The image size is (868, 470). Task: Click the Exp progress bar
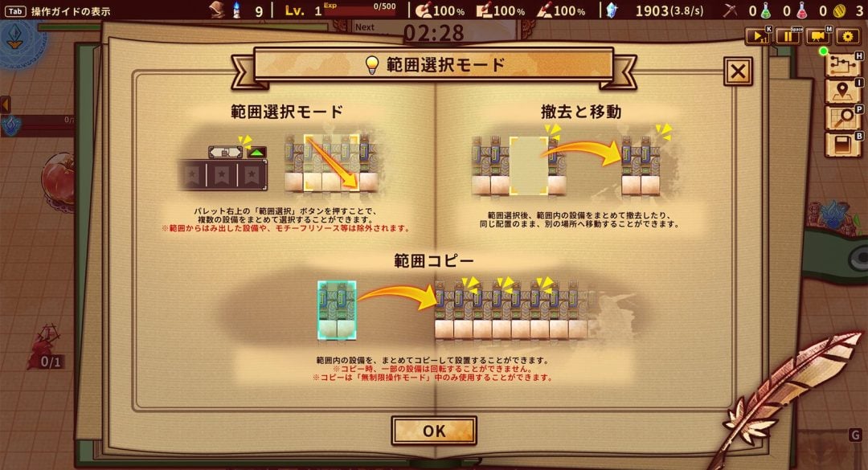click(x=360, y=10)
